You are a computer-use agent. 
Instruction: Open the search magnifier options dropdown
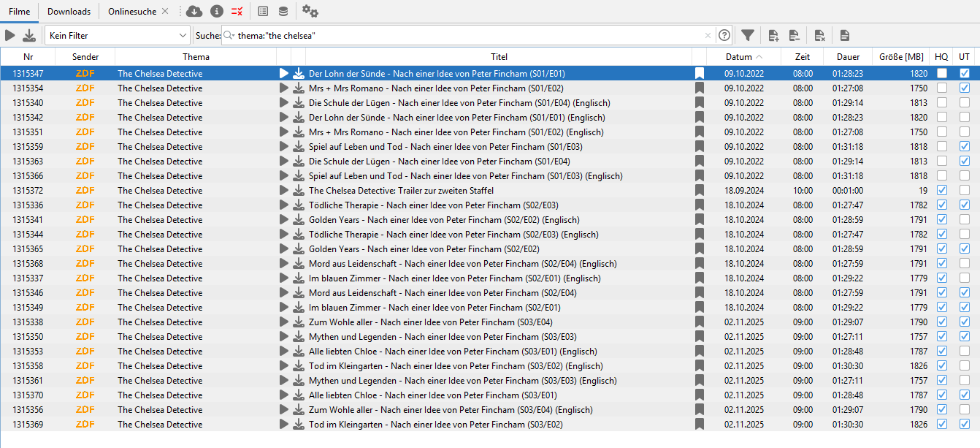(229, 35)
